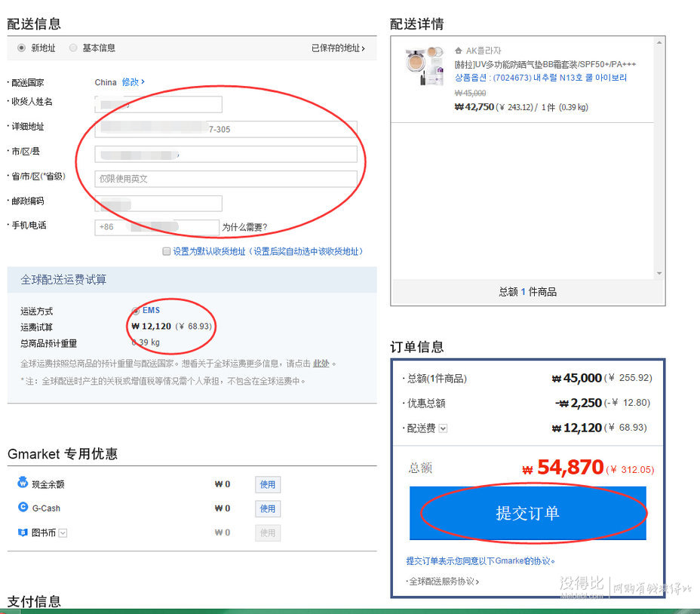
Task: Click 使用 button for G-Cash
Action: [268, 508]
